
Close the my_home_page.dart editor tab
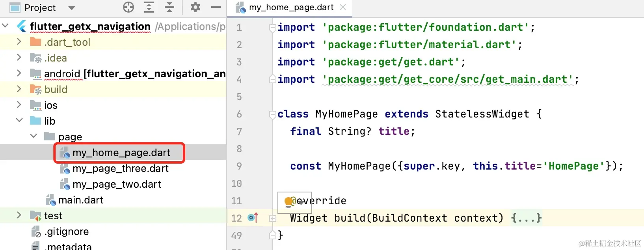pyautogui.click(x=343, y=7)
